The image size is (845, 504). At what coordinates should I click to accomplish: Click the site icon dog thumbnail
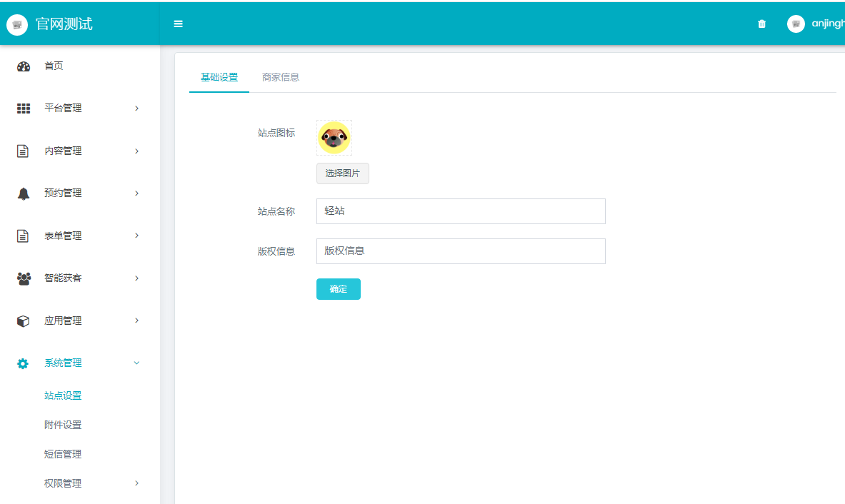[x=334, y=138]
